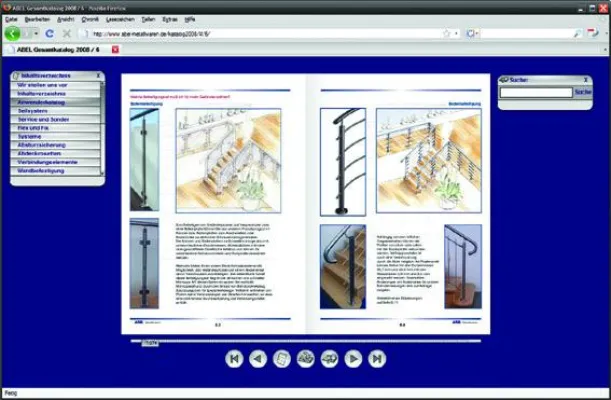Image resolution: width=611 pixels, height=400 pixels.
Task: Open the Ansicht menu
Action: coord(65,19)
